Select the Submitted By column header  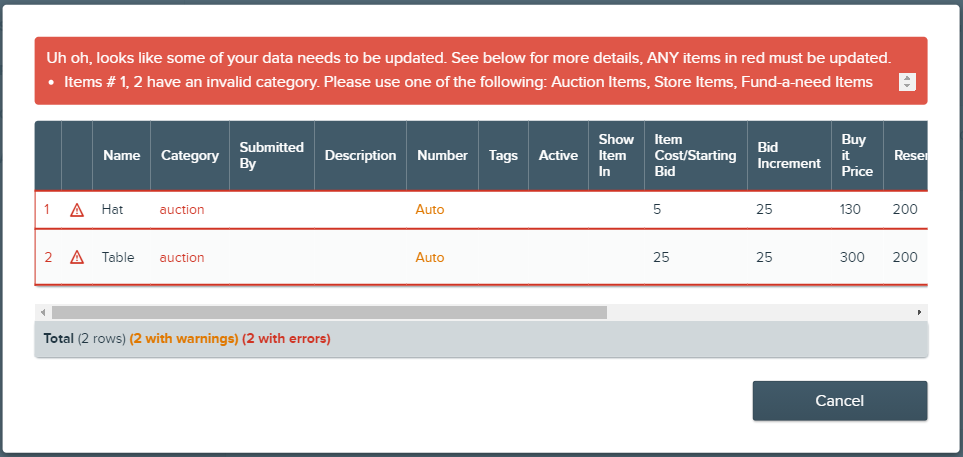click(271, 155)
